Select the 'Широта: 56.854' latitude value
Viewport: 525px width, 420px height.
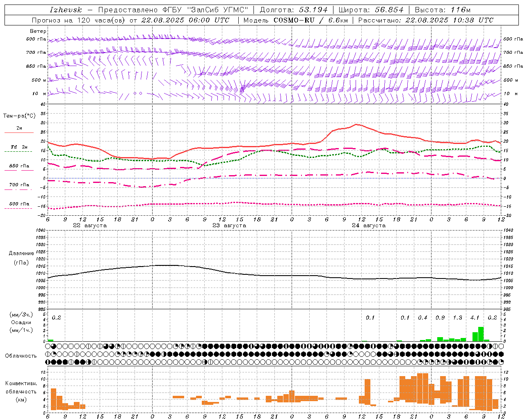pyautogui.click(x=371, y=10)
